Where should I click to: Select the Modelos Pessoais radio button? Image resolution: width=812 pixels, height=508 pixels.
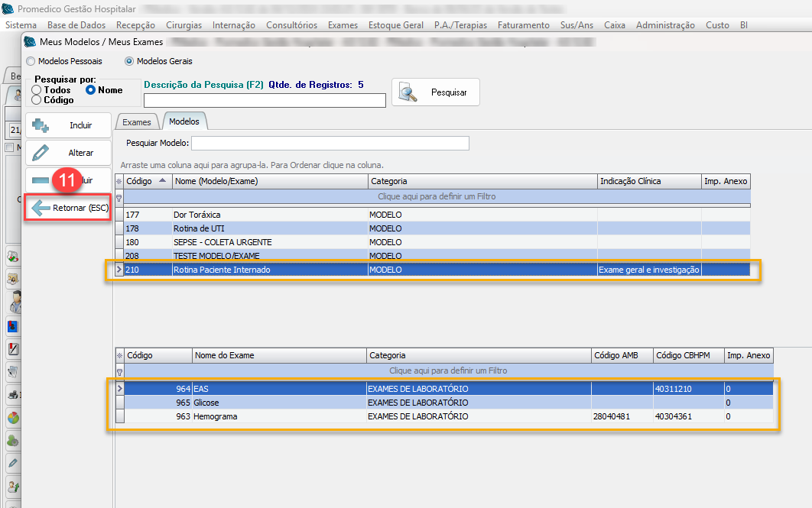tap(31, 61)
